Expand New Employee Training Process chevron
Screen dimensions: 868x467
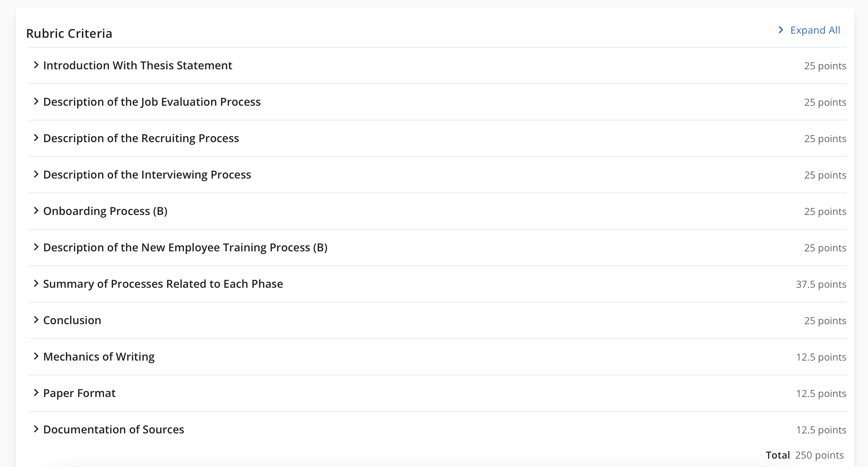coord(36,247)
